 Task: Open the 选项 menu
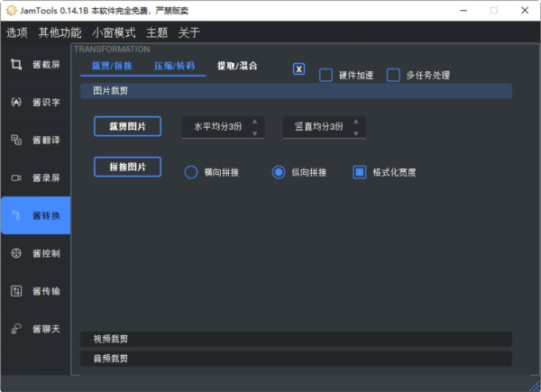(16, 32)
